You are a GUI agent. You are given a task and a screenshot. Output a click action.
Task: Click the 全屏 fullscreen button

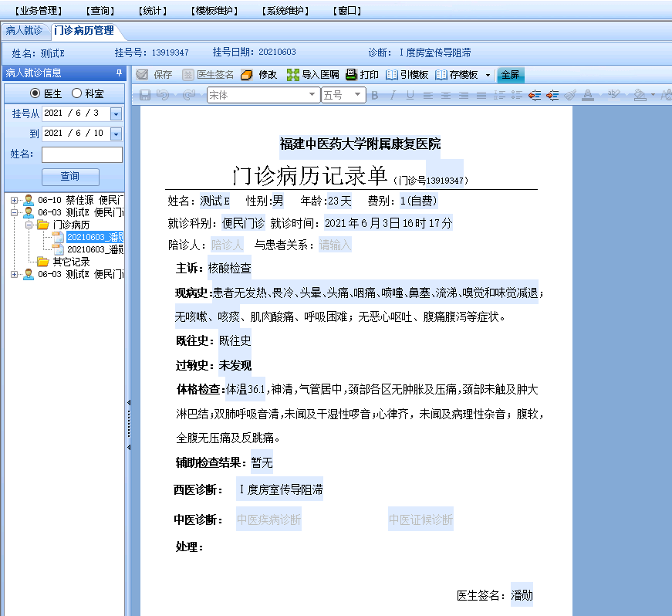click(x=510, y=75)
